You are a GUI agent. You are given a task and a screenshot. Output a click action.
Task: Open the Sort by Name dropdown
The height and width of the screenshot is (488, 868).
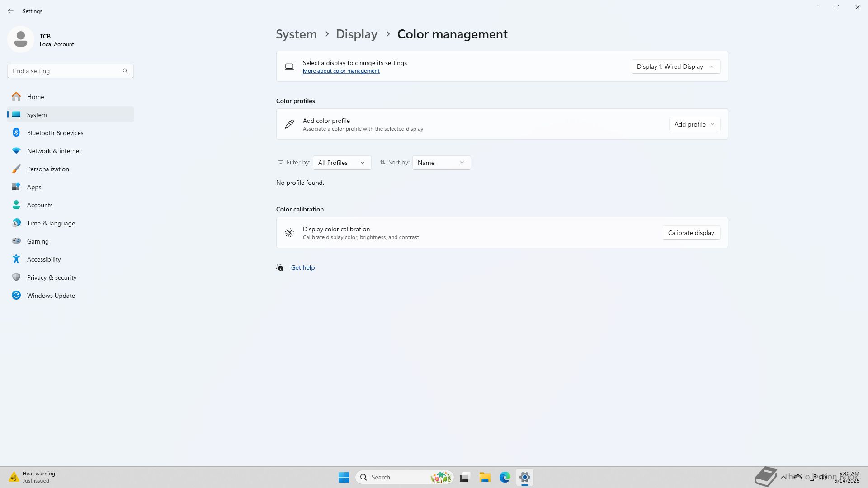pos(441,163)
